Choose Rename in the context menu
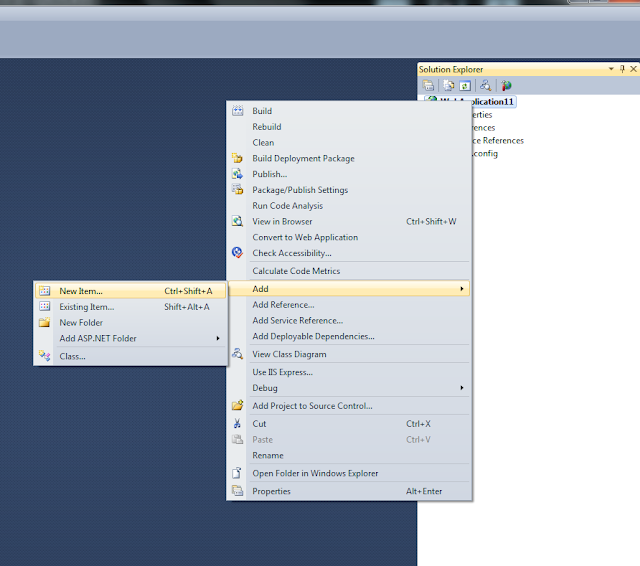 [349, 455]
